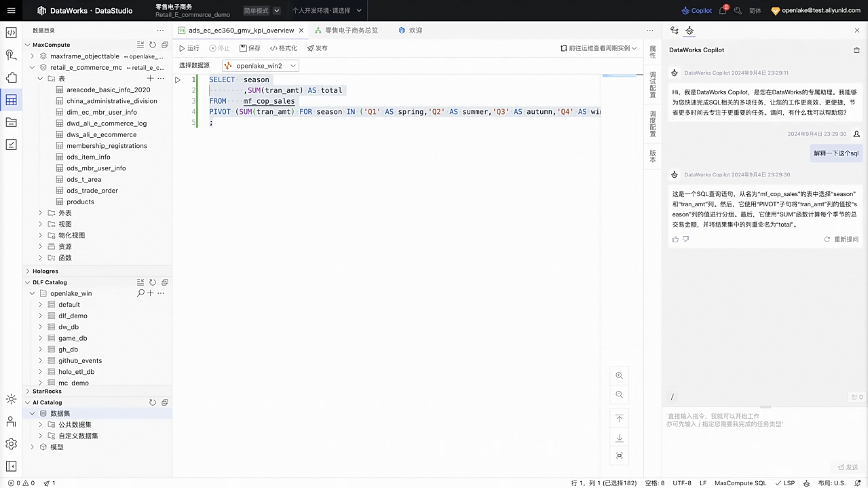Toggle the left sidebar collapse panel icon

point(11,466)
